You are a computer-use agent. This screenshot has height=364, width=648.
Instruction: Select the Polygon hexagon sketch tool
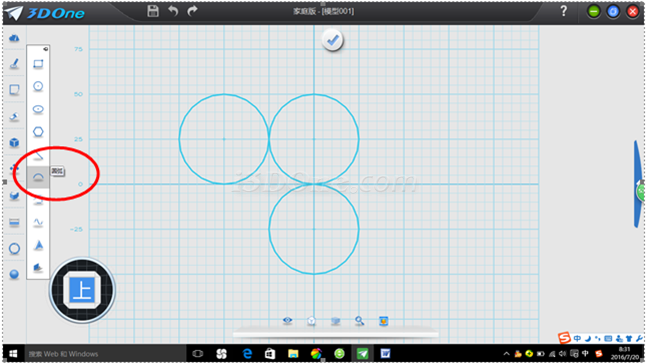(x=38, y=132)
